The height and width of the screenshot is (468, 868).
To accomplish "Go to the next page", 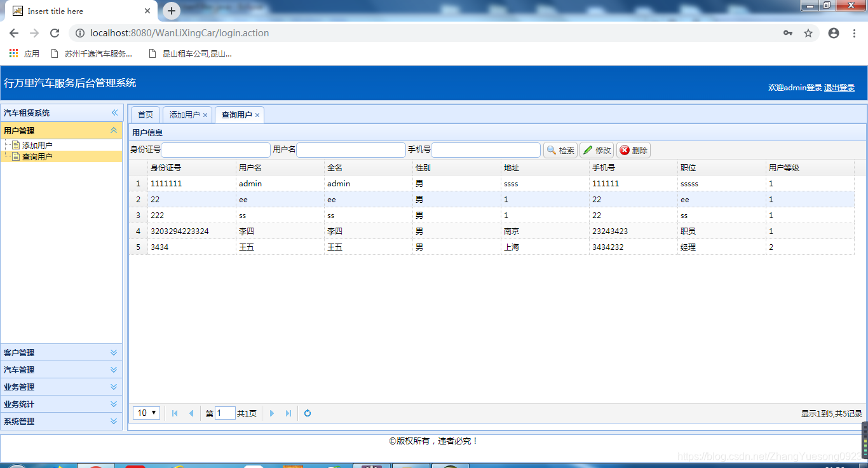I will (272, 413).
